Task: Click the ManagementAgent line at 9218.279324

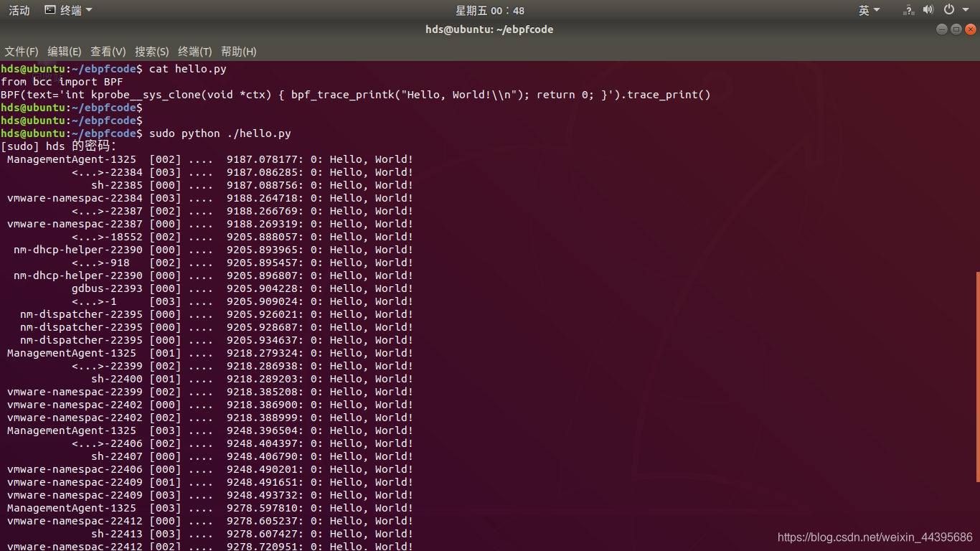Action: point(209,353)
